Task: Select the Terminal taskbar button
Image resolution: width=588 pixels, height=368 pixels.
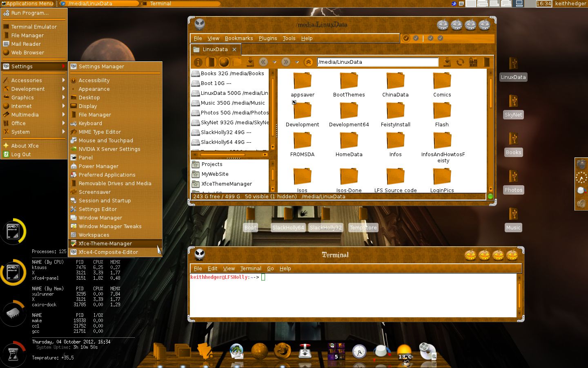Action: pyautogui.click(x=180, y=3)
